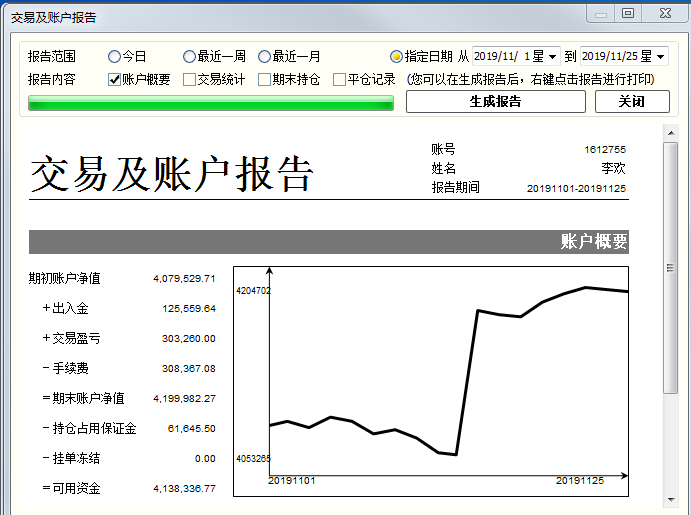The image size is (691, 515).
Task: Select 最近一月 as the report range
Action: [x=264, y=57]
